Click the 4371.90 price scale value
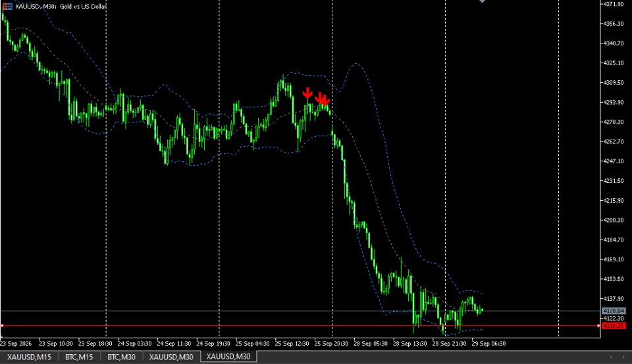Image resolution: width=632 pixels, height=364 pixels. coord(613,4)
